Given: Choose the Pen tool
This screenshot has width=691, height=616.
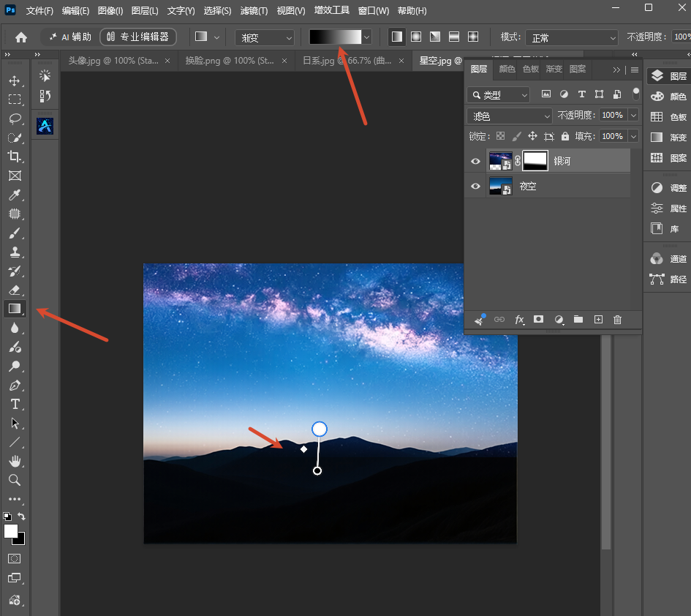Looking at the screenshot, I should (x=15, y=386).
